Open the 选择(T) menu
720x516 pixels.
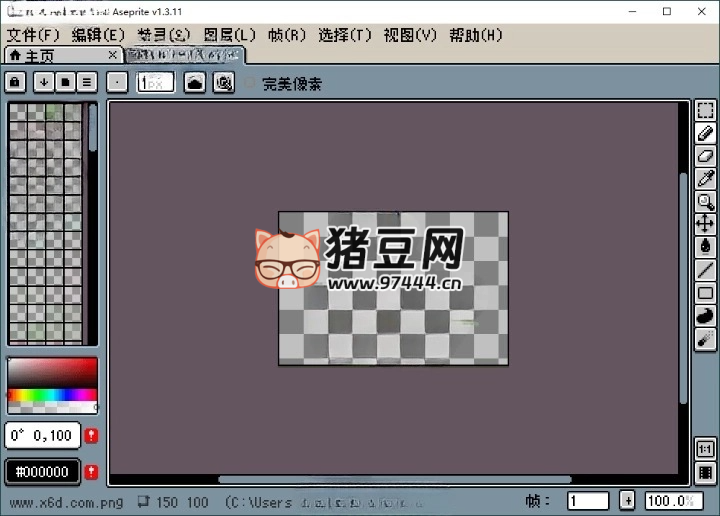coord(345,35)
